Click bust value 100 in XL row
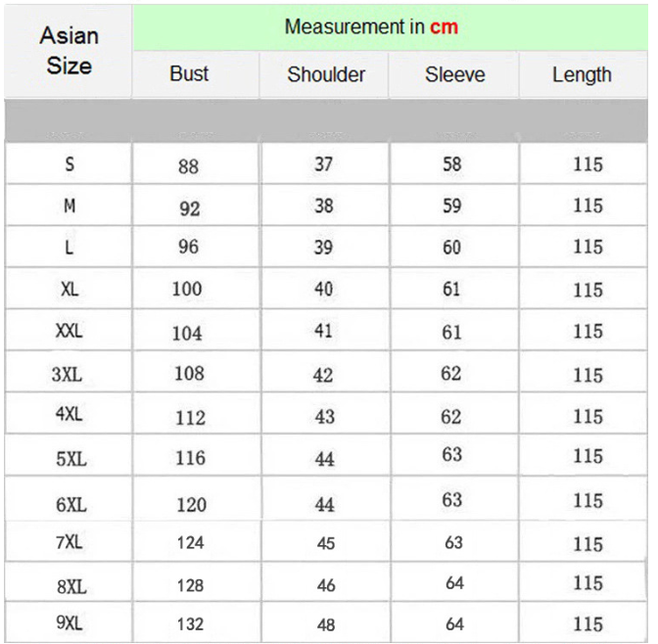This screenshot has height=644, width=658. coord(187,289)
